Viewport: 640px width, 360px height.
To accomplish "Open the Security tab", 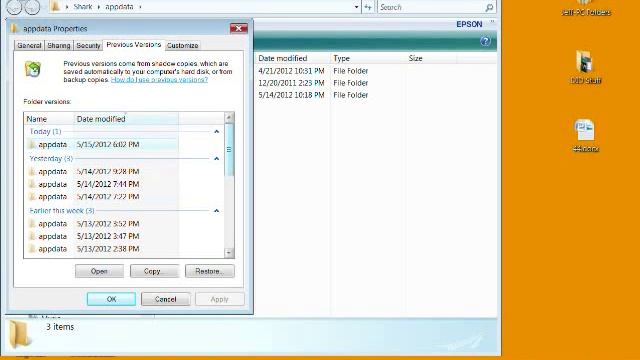I will point(88,45).
